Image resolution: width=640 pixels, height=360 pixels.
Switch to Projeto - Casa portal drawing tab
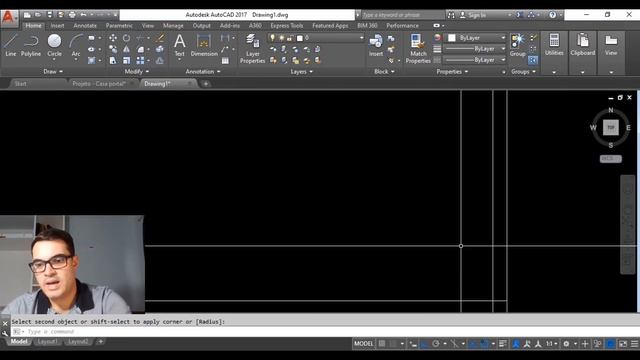[99, 84]
